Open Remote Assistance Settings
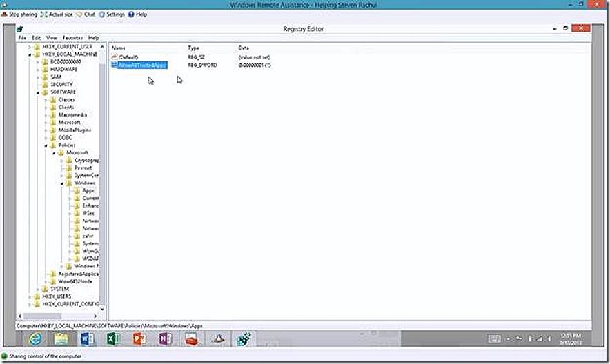This screenshot has height=364, width=610. 112,14
